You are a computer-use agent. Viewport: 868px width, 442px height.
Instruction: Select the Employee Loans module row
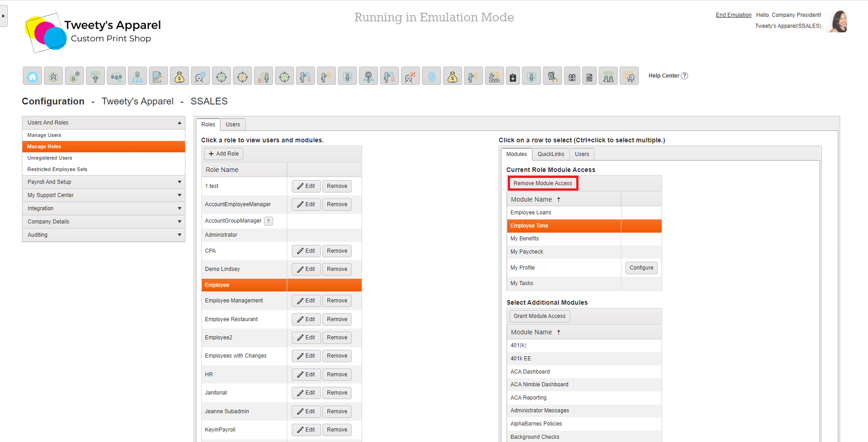pos(584,213)
